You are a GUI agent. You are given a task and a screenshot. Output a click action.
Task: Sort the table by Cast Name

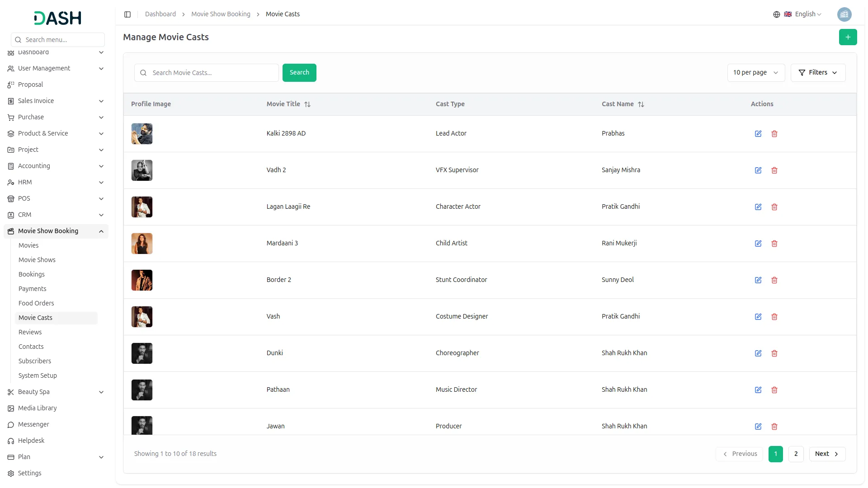tap(641, 104)
